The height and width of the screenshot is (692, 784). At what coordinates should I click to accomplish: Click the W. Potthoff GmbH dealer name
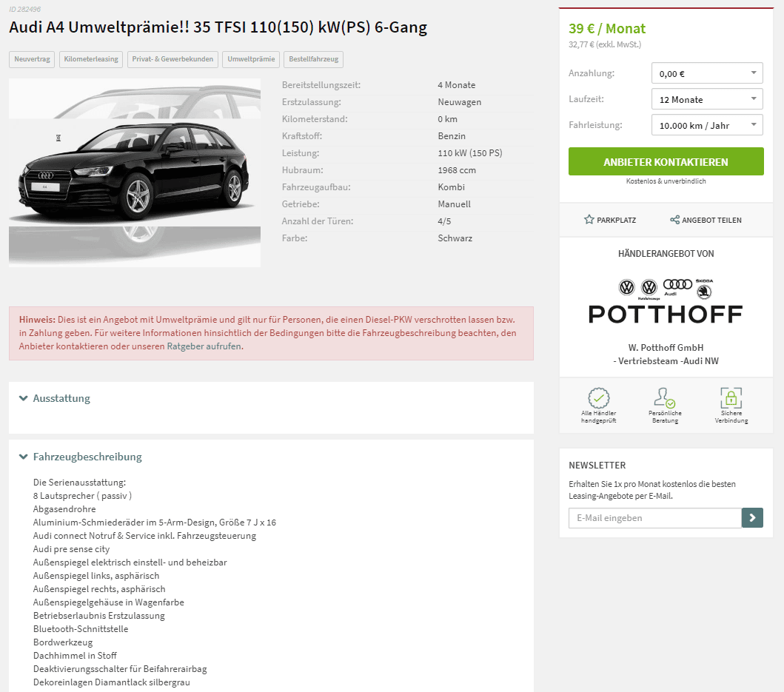[666, 348]
